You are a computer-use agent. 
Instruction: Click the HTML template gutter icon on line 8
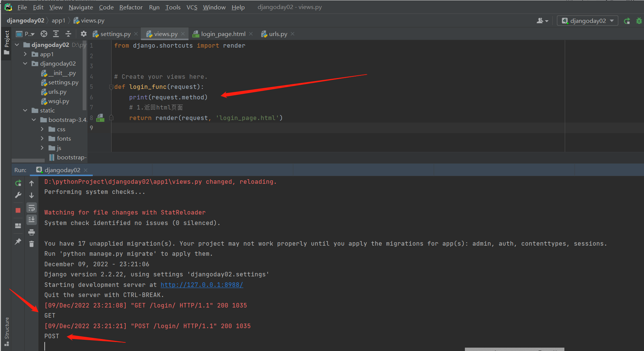(100, 118)
